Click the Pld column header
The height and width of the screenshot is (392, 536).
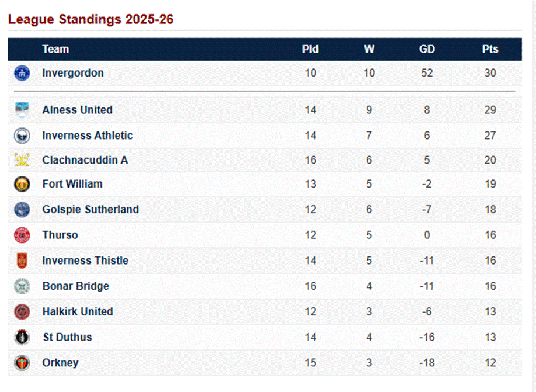310,49
